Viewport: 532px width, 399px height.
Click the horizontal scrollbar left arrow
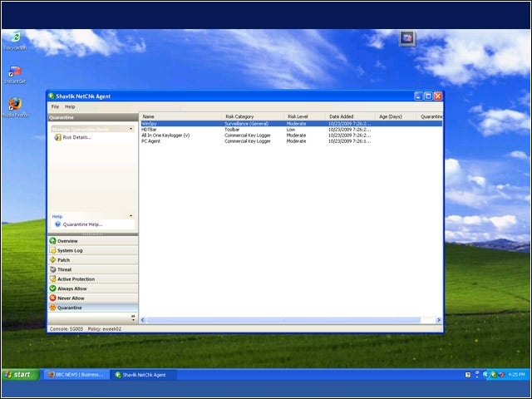(143, 320)
